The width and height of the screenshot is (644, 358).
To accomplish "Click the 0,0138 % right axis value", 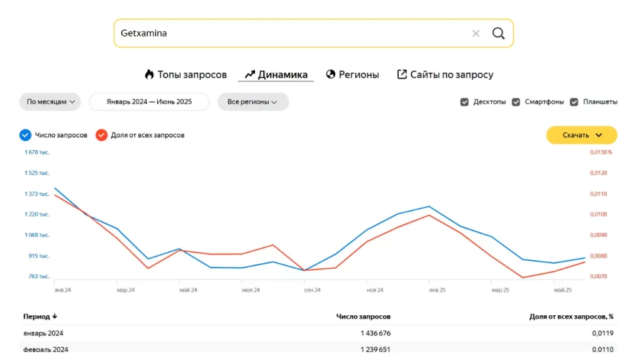I will pos(601,152).
